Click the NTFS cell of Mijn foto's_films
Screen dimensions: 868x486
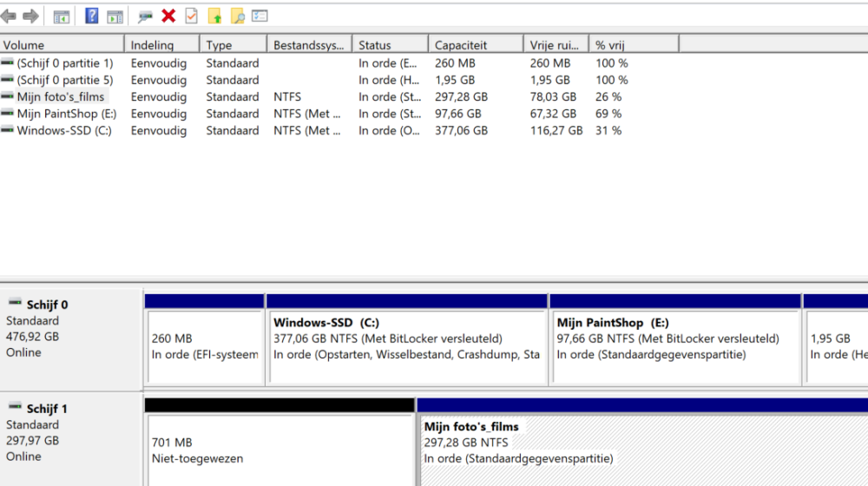pos(287,97)
